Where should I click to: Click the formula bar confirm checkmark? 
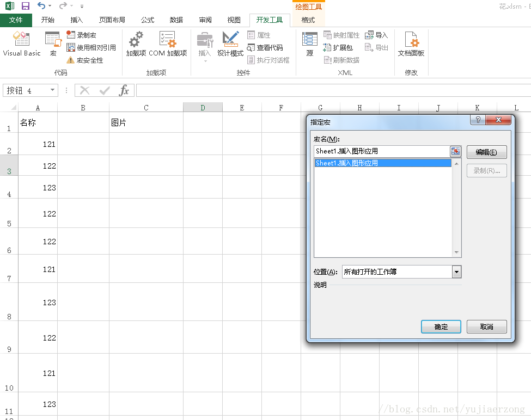pyautogui.click(x=105, y=90)
